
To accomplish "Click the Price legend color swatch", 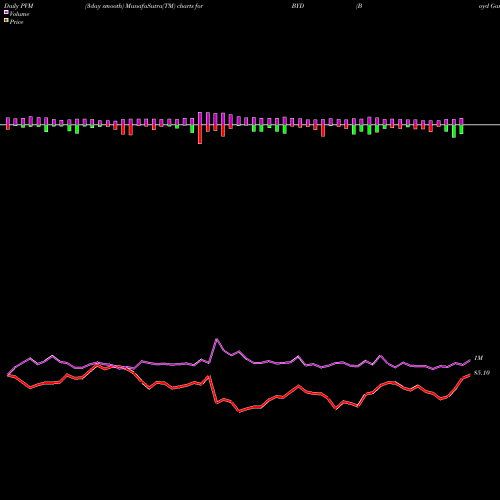I will point(6,21).
